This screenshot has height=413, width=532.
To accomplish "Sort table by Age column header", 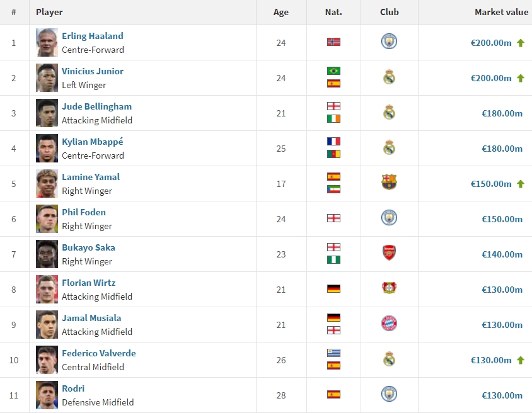I will pyautogui.click(x=281, y=12).
